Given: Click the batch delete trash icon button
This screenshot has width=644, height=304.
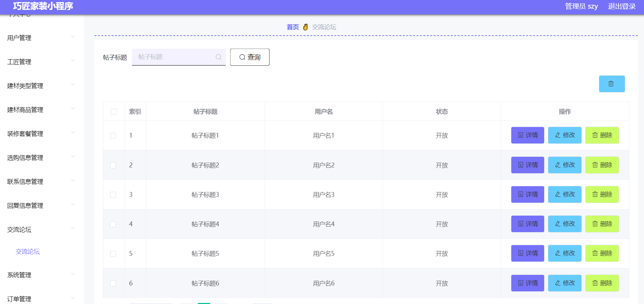Looking at the screenshot, I should point(612,84).
